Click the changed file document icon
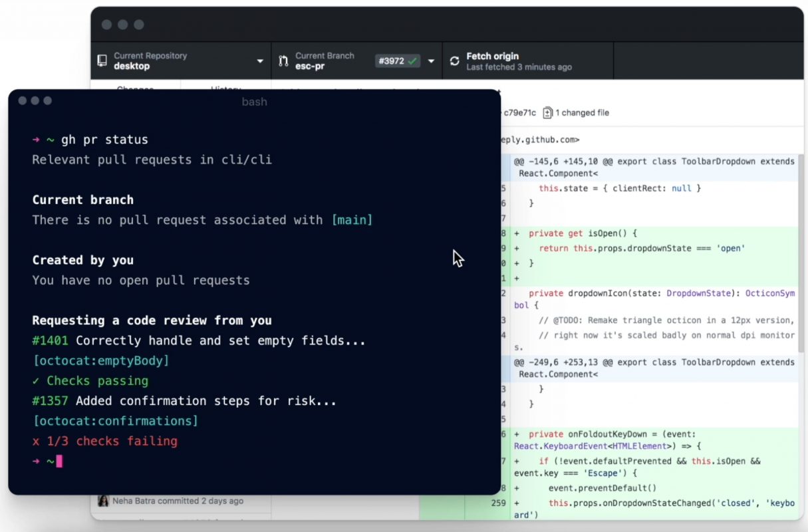Image resolution: width=808 pixels, height=532 pixels. coord(547,112)
